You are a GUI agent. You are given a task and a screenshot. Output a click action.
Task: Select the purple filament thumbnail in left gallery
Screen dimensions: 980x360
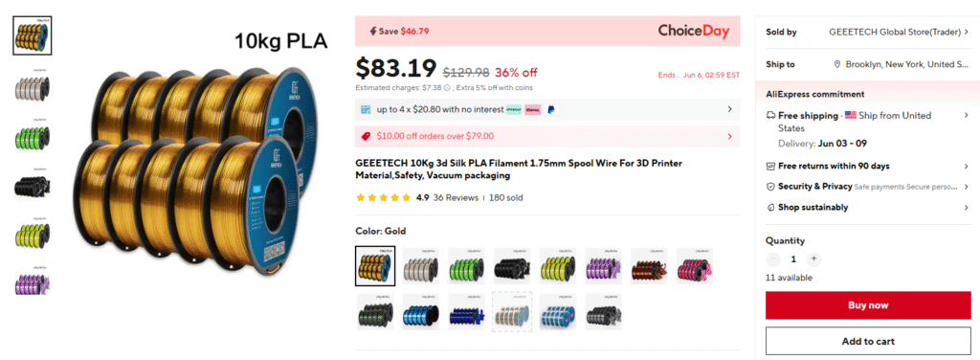(33, 282)
